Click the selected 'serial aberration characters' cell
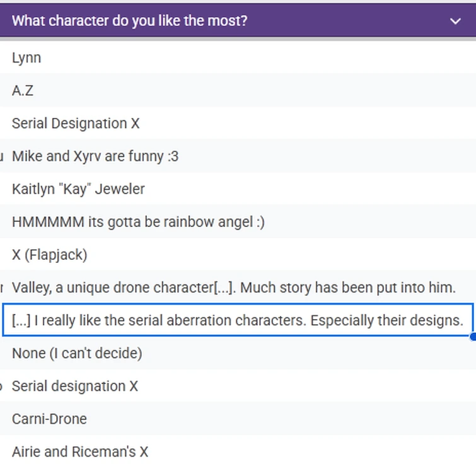 point(237,320)
